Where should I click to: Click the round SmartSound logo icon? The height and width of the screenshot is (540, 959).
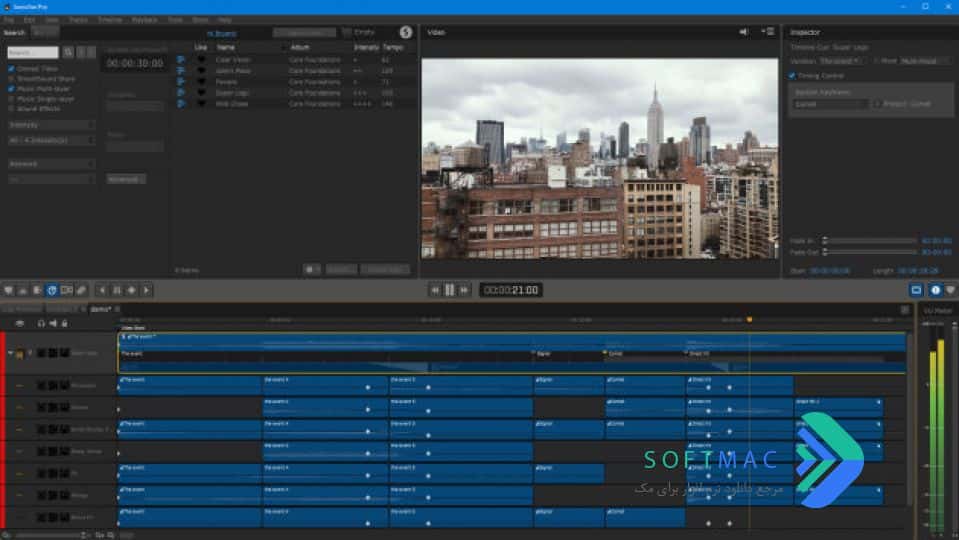(x=405, y=32)
